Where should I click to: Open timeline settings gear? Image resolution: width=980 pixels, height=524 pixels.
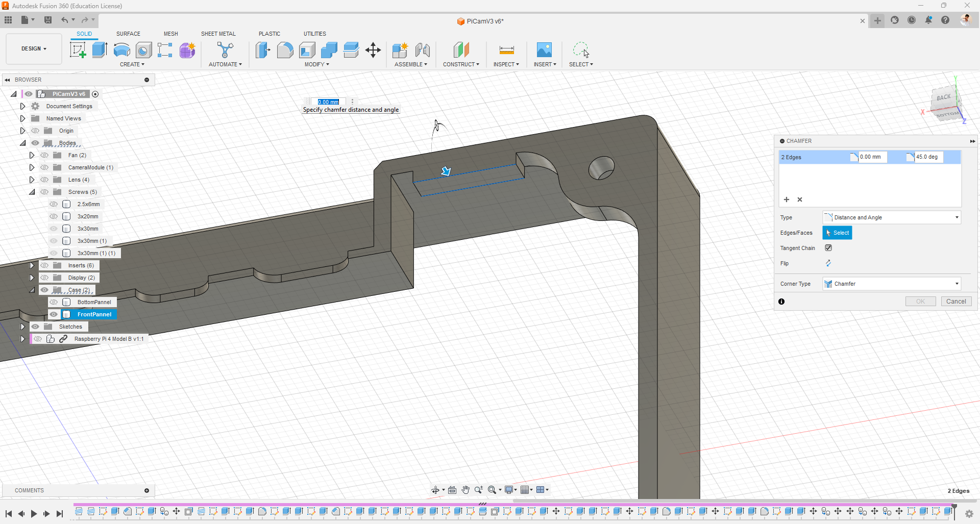pos(969,514)
